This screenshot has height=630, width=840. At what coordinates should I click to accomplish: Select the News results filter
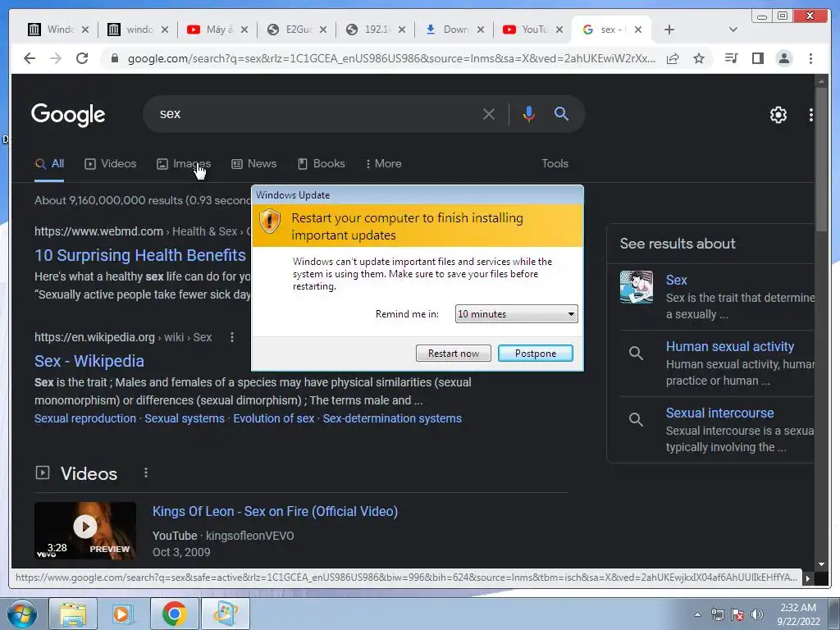click(254, 164)
